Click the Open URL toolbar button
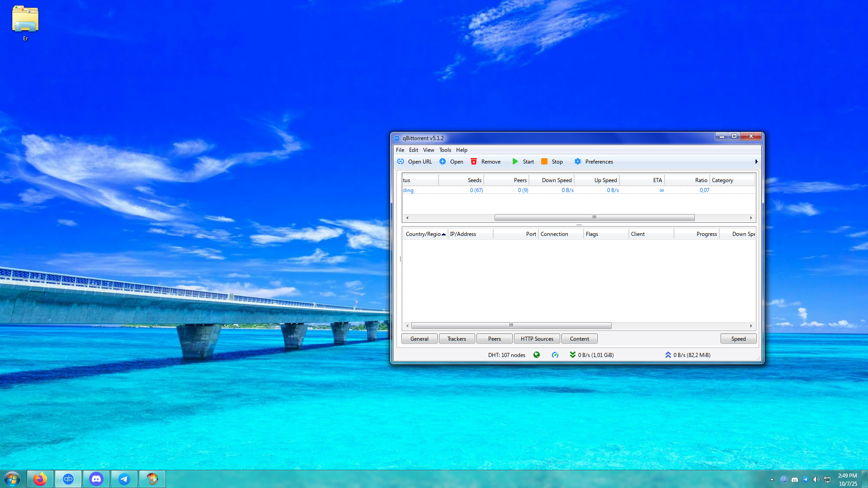 pyautogui.click(x=415, y=162)
